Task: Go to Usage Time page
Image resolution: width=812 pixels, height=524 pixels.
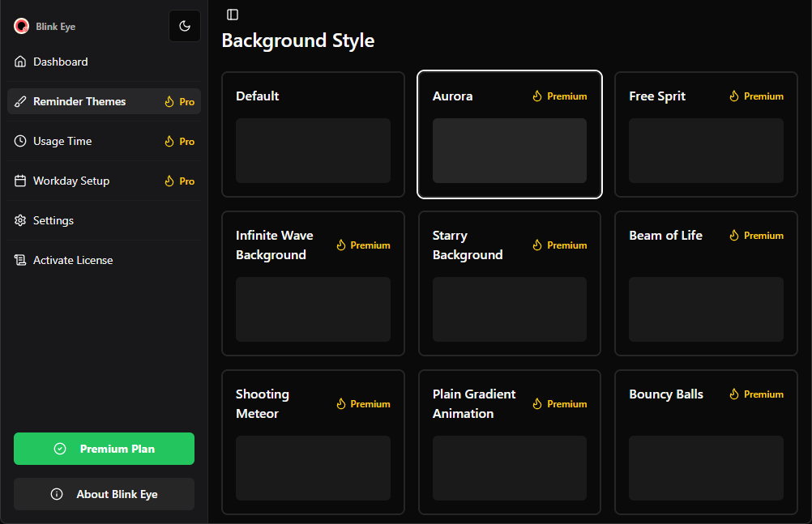Action: click(x=62, y=141)
